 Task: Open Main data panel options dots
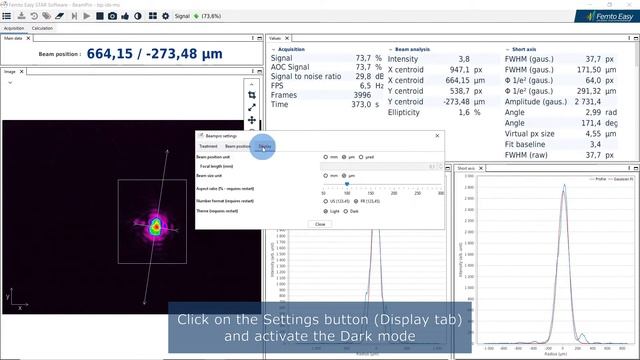click(253, 38)
